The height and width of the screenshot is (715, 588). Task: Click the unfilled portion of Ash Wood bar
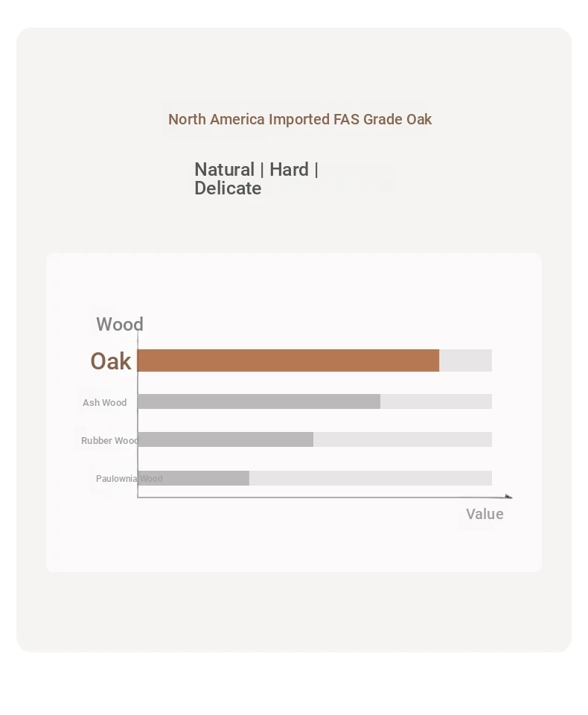(435, 401)
